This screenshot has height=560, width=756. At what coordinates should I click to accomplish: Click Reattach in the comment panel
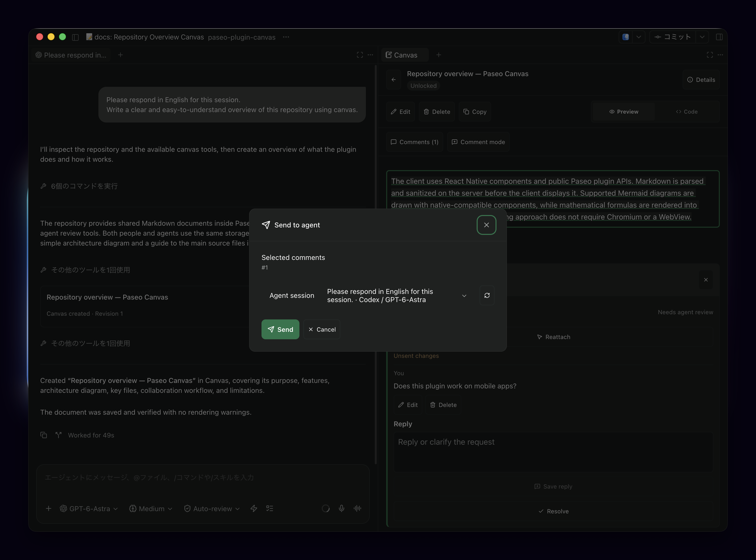(553, 337)
